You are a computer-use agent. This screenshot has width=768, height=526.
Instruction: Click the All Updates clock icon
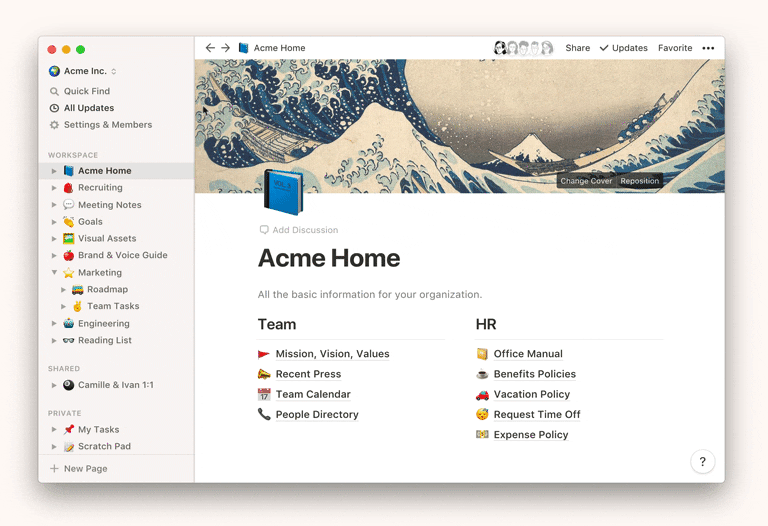point(55,108)
